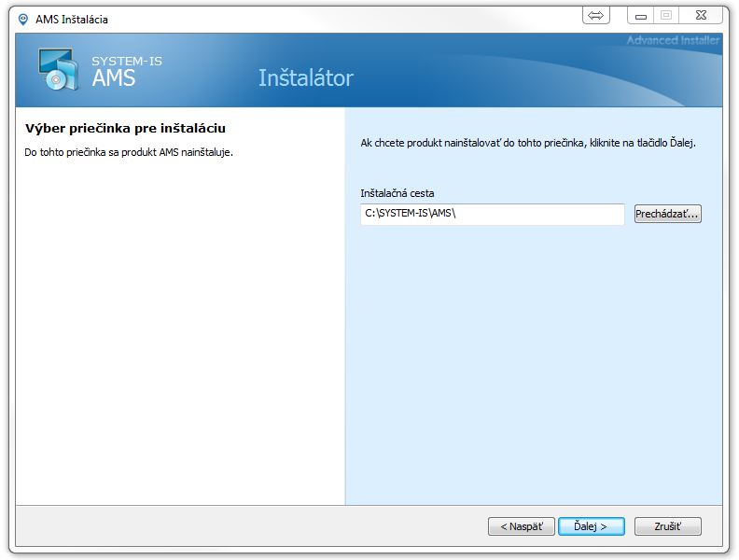The width and height of the screenshot is (739, 560).
Task: Click the double-arrow icon in title bar
Action: [x=595, y=16]
